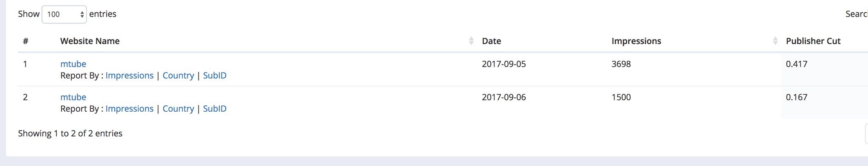Open mtube link in row 1

coord(73,64)
